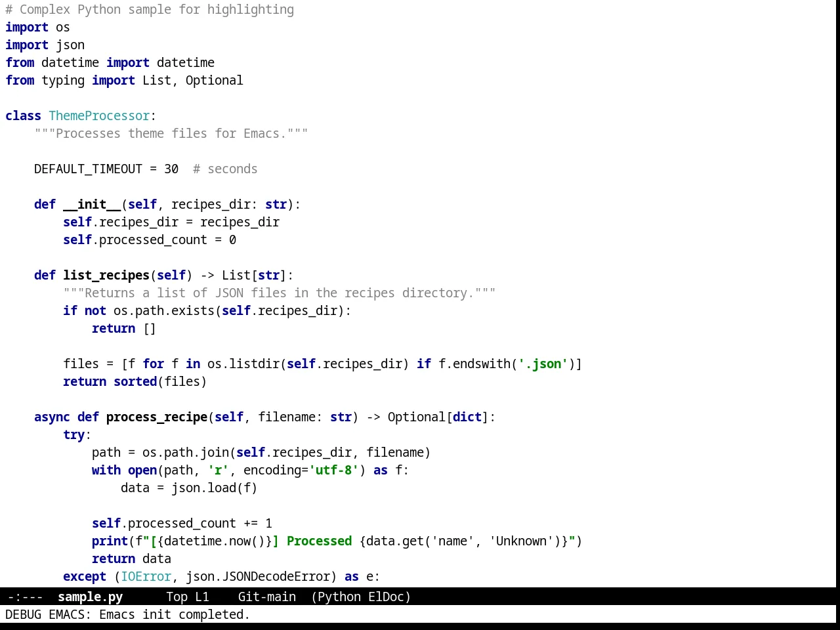Click 'os.path.exists' in the if not line
Screen dimensions: 840x630
[x=164, y=310]
